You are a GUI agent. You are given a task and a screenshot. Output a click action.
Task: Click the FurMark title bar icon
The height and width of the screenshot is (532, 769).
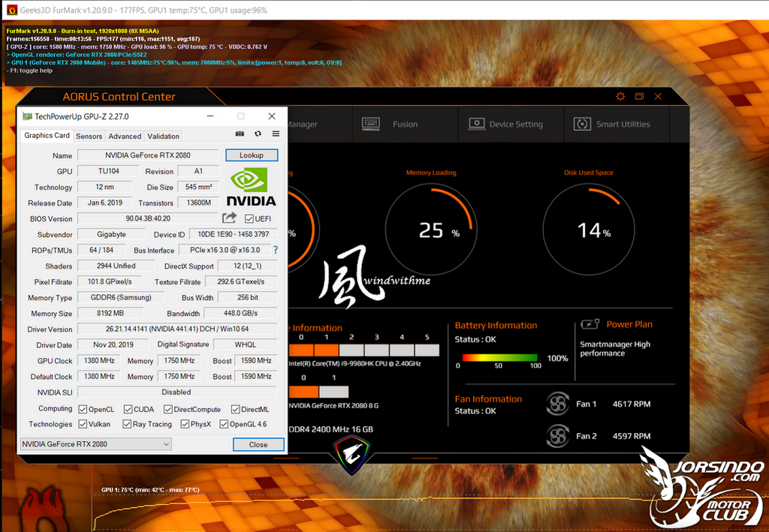pyautogui.click(x=12, y=9)
